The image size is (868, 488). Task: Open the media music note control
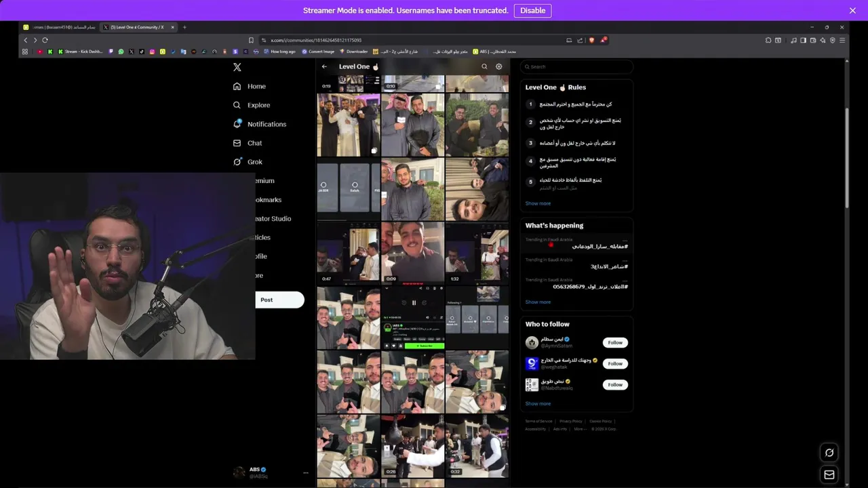click(793, 40)
